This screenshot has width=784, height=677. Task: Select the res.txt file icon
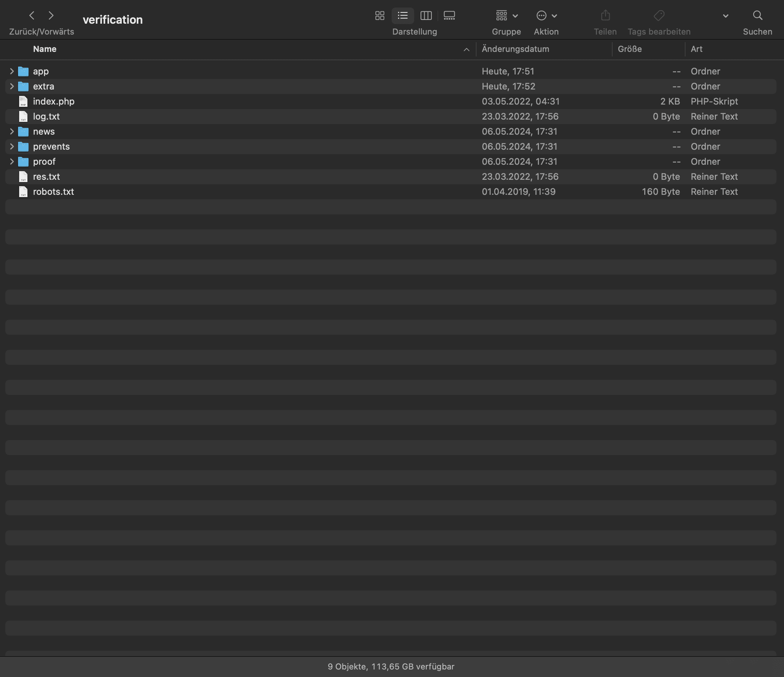tap(23, 177)
